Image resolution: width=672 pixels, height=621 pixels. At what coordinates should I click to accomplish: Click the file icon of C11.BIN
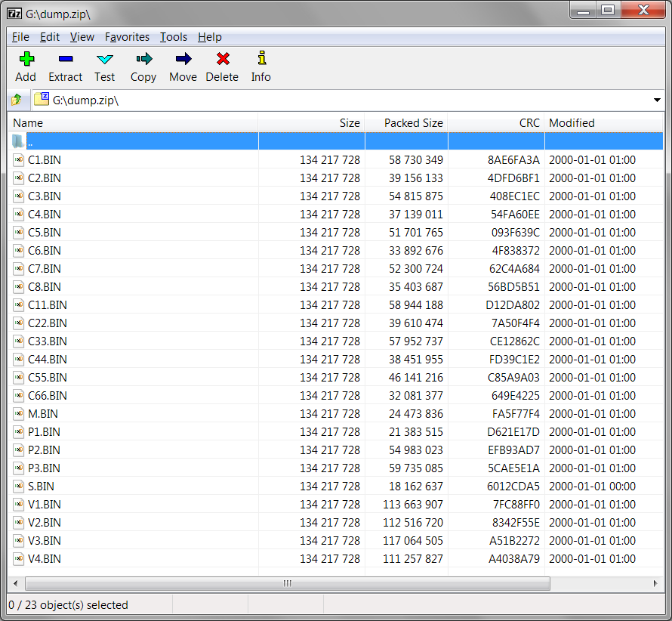tap(18, 305)
